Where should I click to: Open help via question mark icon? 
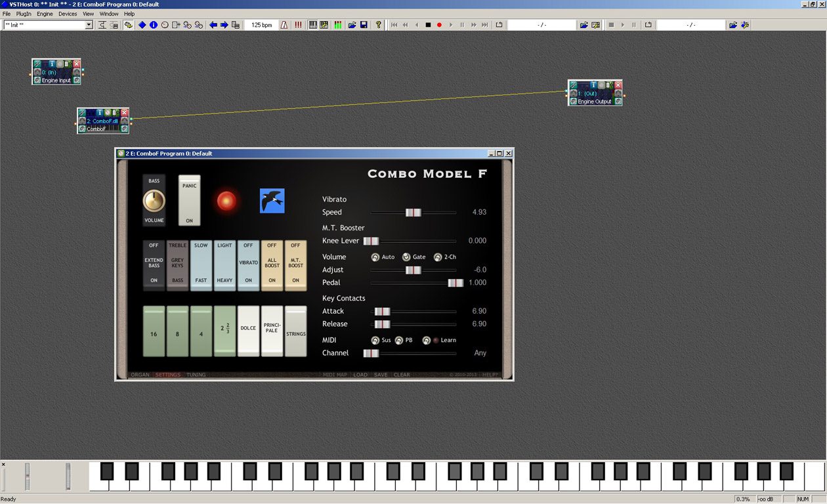pos(378,25)
